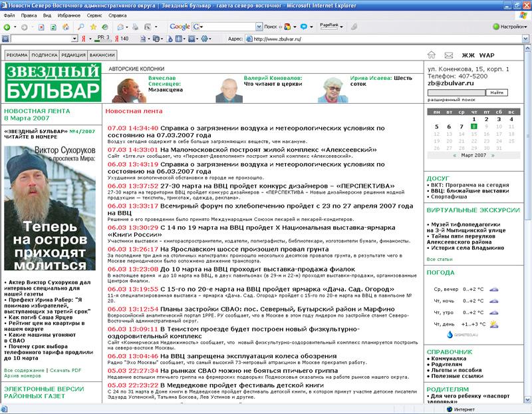Image resolution: width=532 pixels, height=414 pixels.
Task: Open the History pane clock icon
Action: 105,27
